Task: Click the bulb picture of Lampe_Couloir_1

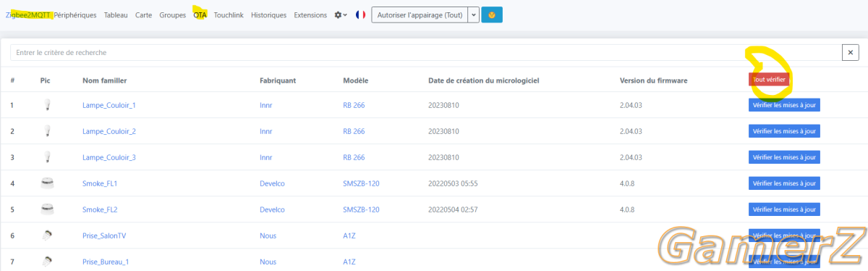Action: tap(48, 105)
